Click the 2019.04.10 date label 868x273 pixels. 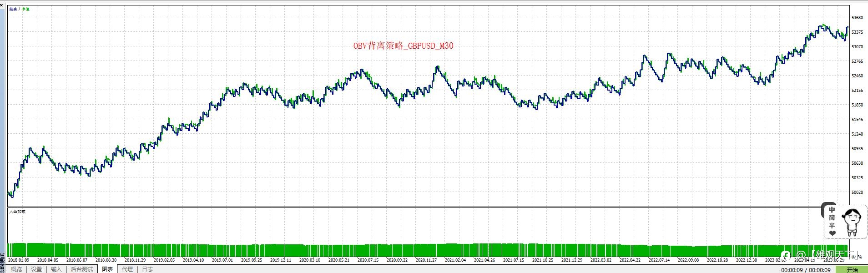pos(193,260)
